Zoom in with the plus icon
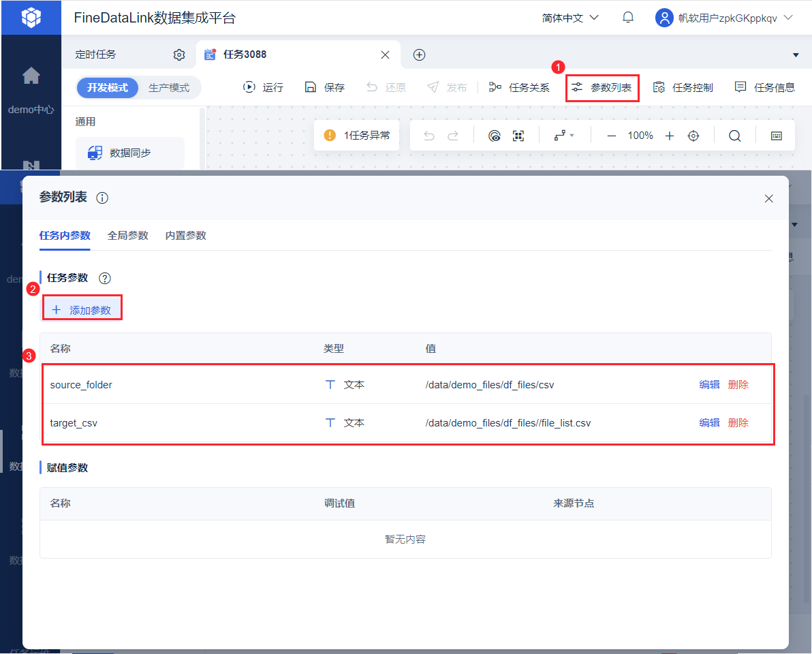The image size is (812, 654). [670, 136]
